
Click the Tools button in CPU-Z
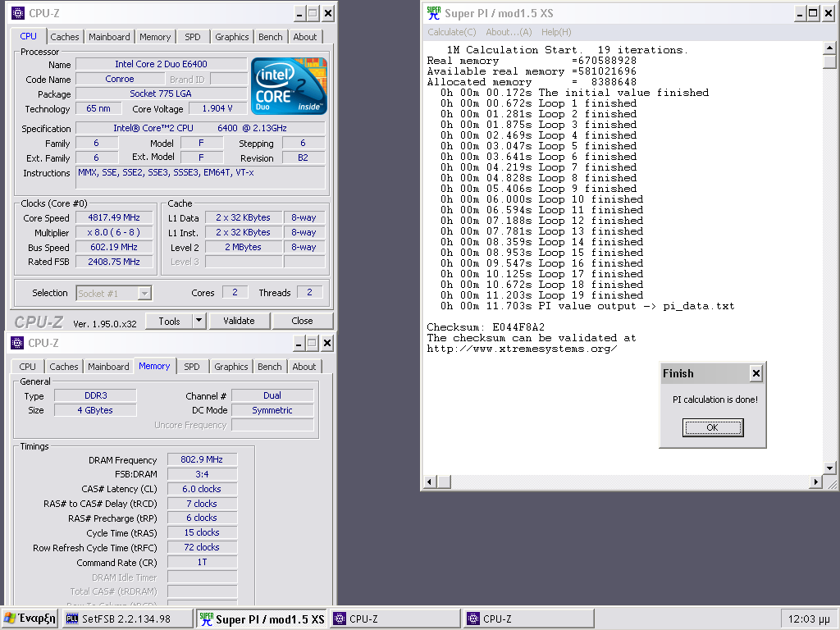(x=169, y=321)
